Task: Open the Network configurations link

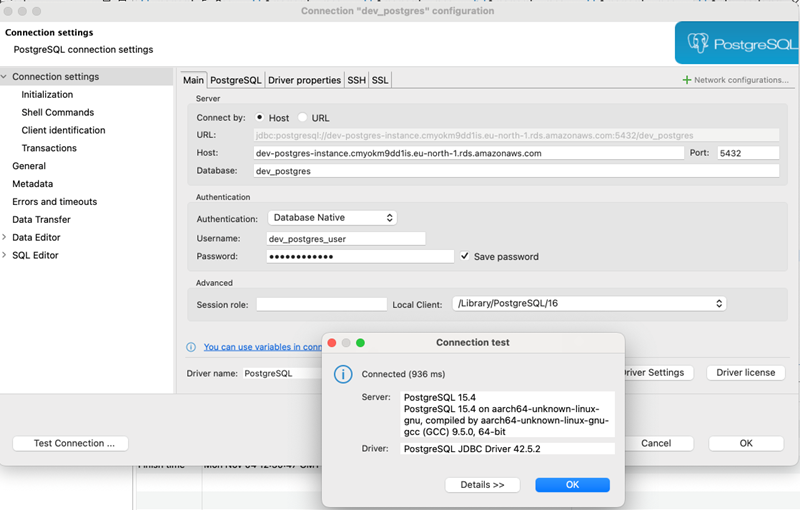Action: 741,80
